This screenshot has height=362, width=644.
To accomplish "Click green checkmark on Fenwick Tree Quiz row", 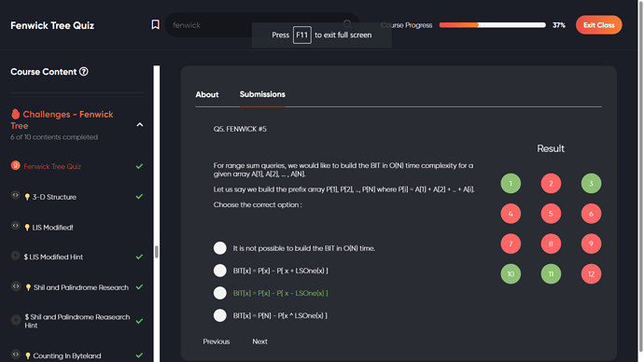I will click(139, 166).
